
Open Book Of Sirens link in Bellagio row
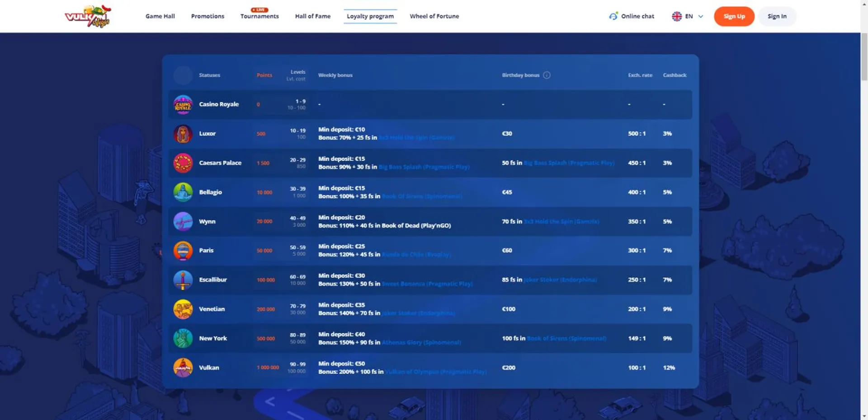[x=422, y=196]
